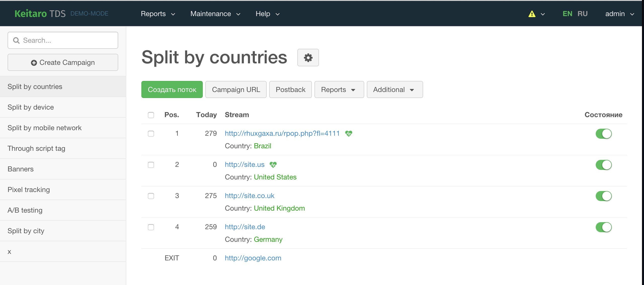Viewport: 644px width, 285px height.
Task: Click the Campaign URL button
Action: 236,89
